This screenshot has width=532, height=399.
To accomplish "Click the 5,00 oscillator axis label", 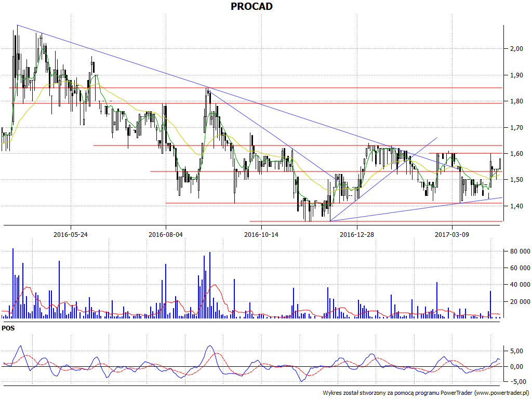I will pos(516,351).
